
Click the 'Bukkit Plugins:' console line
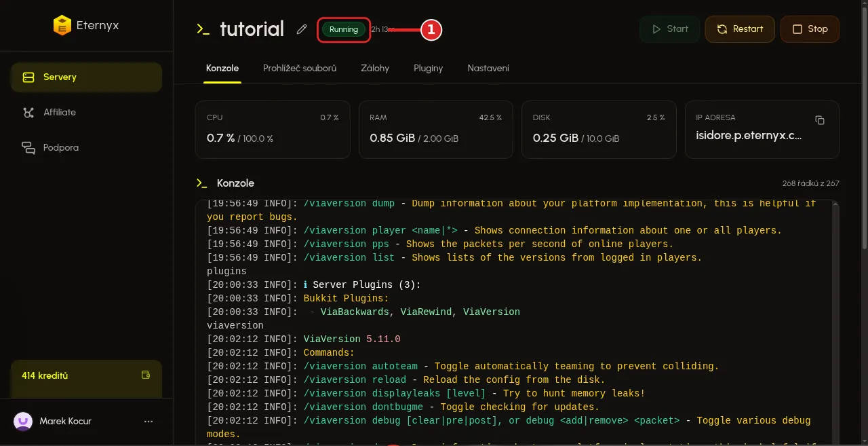click(298, 299)
